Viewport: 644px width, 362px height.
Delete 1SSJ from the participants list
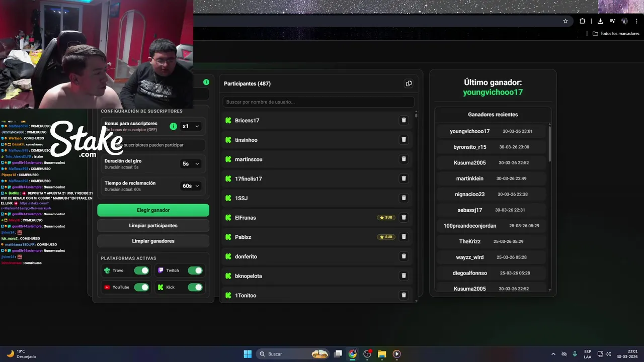point(404,198)
